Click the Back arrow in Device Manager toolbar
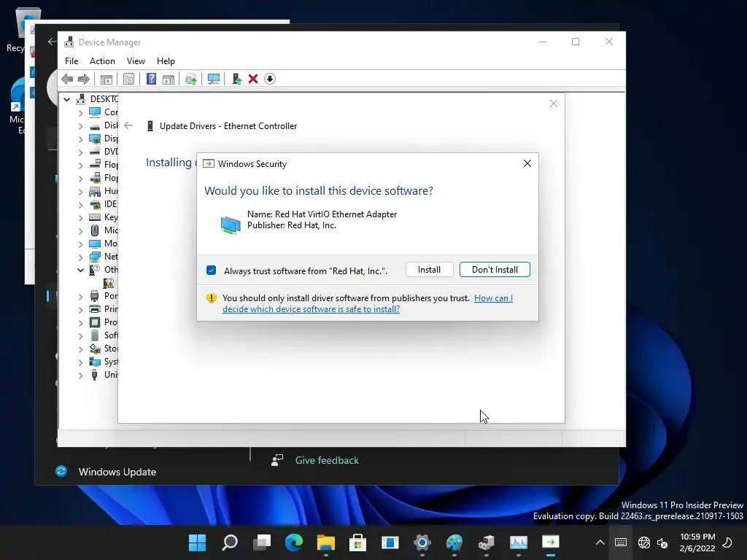747x560 pixels. pyautogui.click(x=67, y=79)
